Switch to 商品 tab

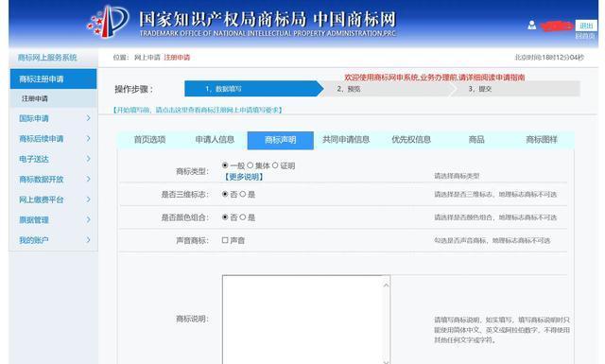(x=476, y=140)
